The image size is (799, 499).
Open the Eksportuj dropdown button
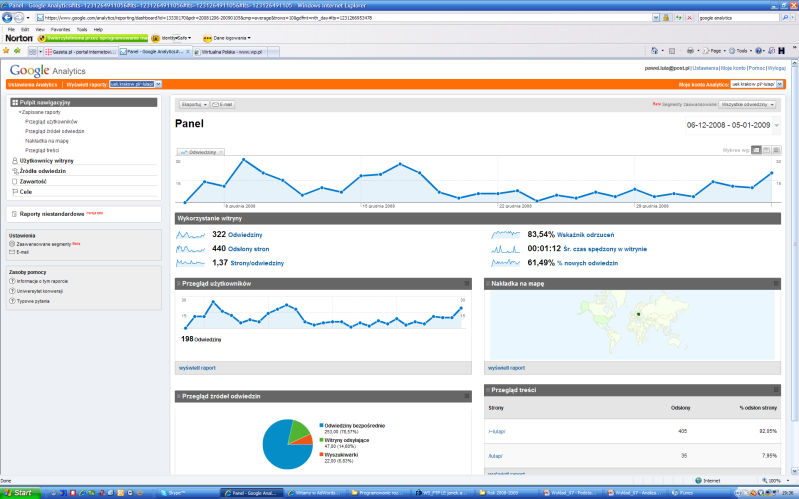coord(194,104)
